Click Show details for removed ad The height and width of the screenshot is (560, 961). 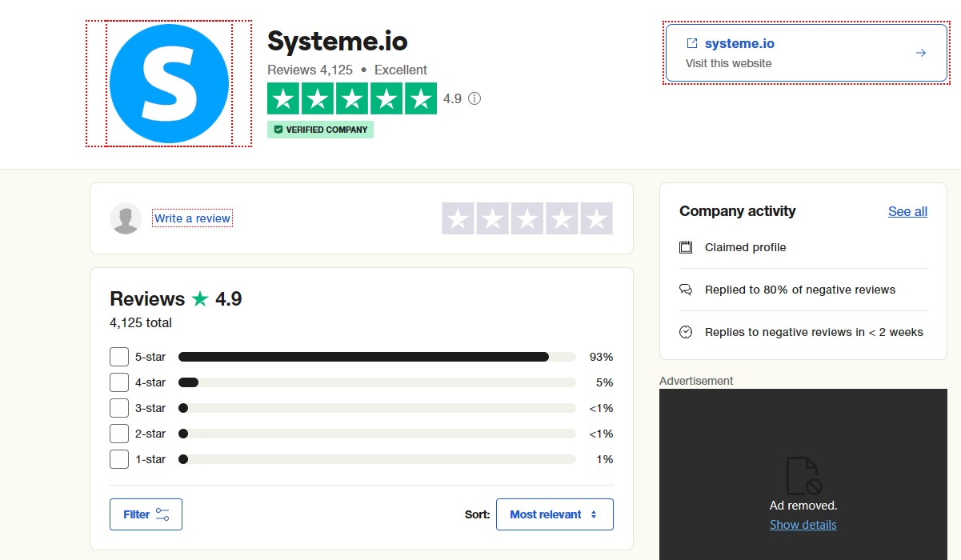click(x=803, y=525)
